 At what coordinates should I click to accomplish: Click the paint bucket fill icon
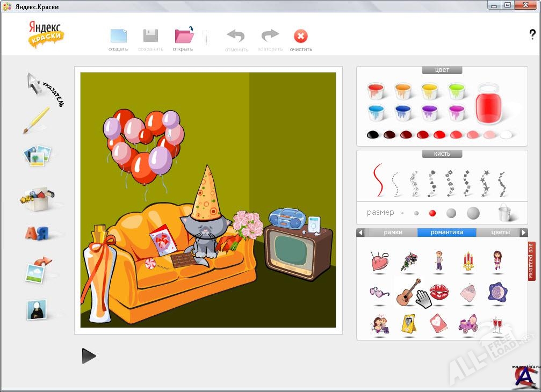(504, 212)
